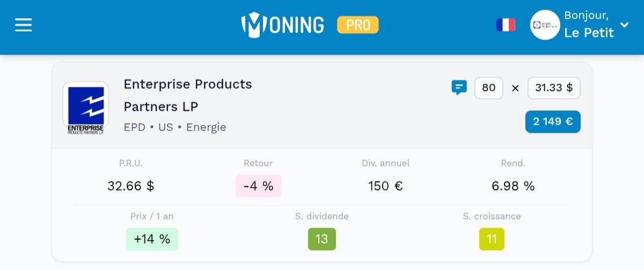Edit the share price field 31.33 $
The height and width of the screenshot is (270, 644).
pyautogui.click(x=554, y=88)
